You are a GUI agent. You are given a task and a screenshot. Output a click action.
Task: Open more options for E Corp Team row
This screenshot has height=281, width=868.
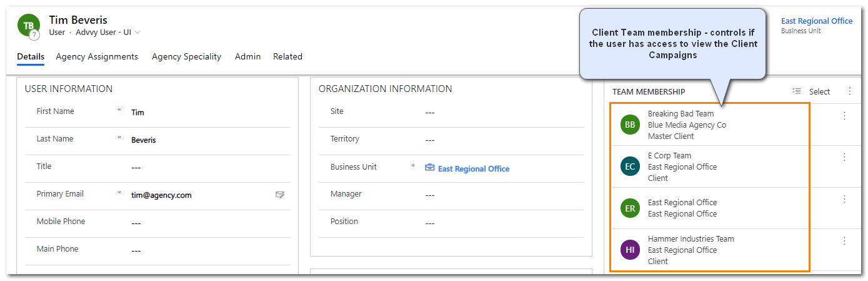pyautogui.click(x=844, y=157)
